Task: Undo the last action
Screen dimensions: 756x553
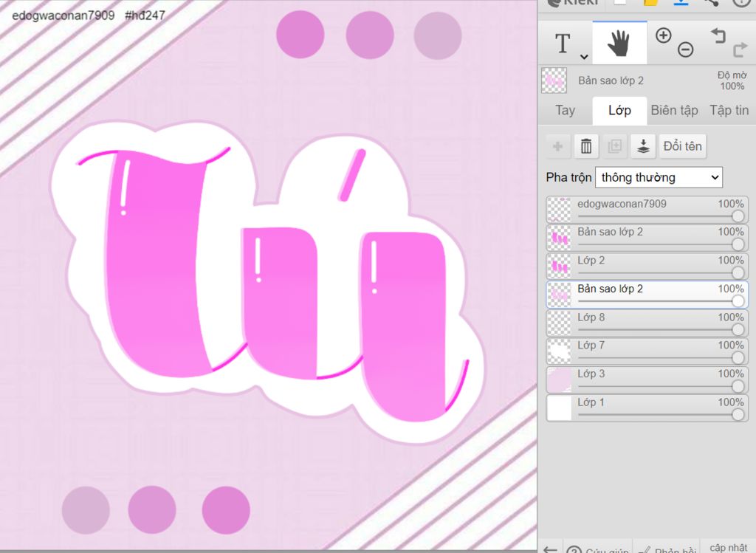Action: [718, 35]
